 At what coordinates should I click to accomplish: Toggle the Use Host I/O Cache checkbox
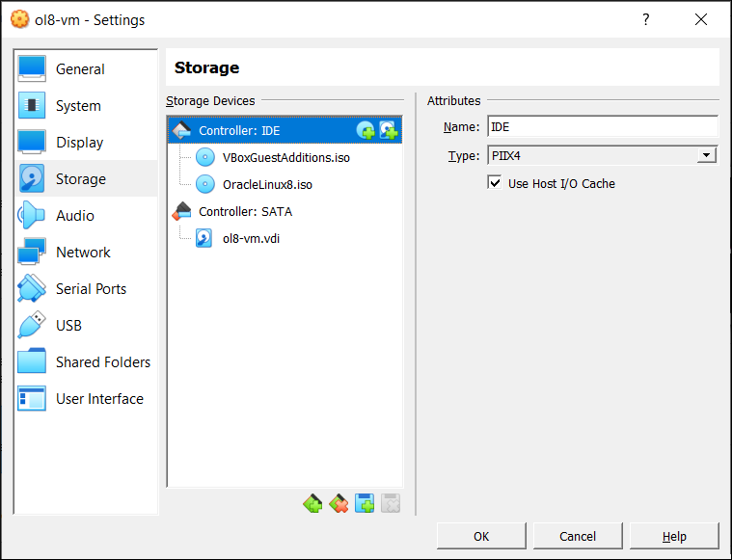[x=496, y=183]
